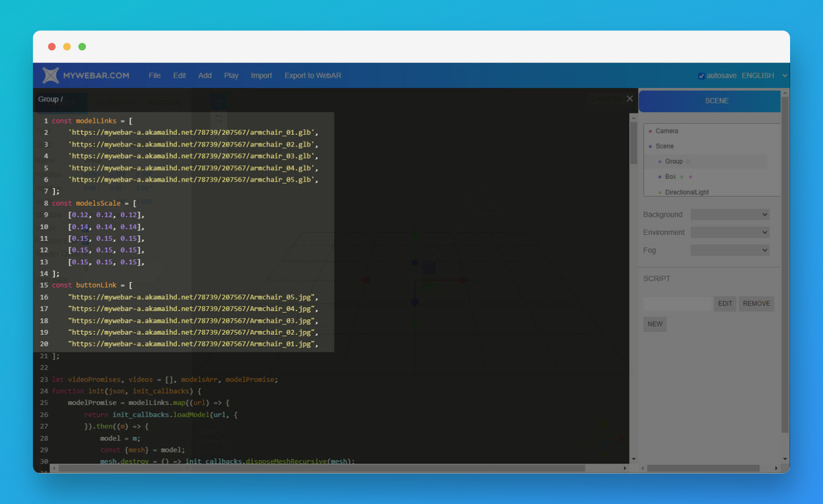Open the File menu

154,75
